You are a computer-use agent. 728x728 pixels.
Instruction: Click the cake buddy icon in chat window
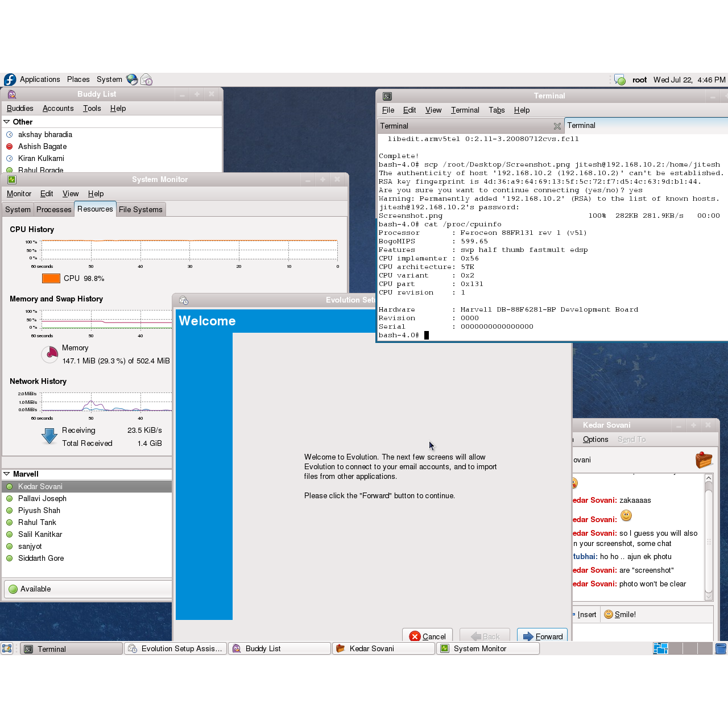(705, 461)
